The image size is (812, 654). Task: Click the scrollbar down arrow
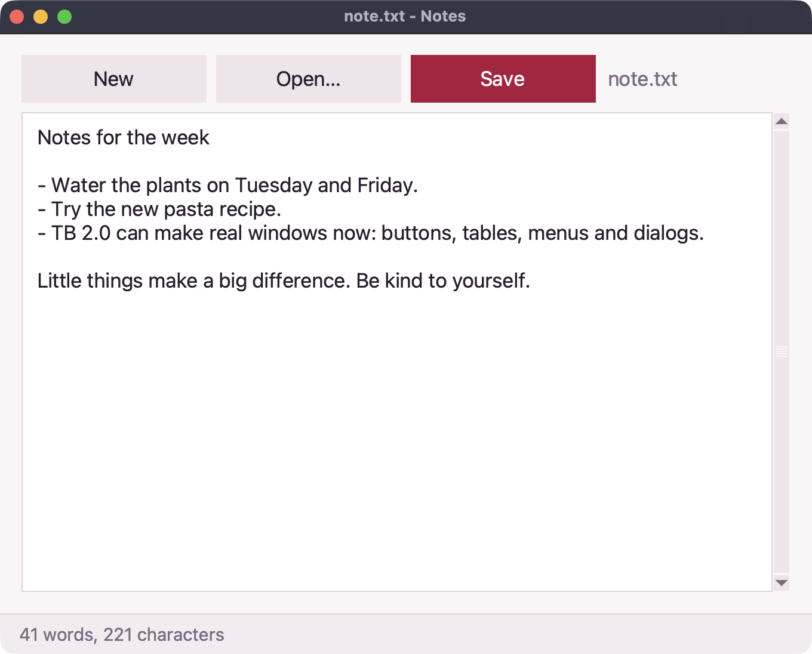coord(782,583)
